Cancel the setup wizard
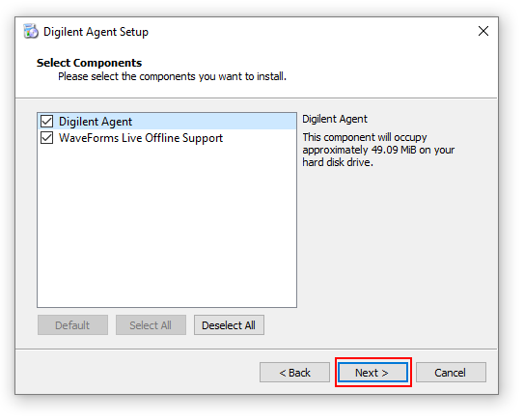The width and height of the screenshot is (524, 420). tap(451, 372)
